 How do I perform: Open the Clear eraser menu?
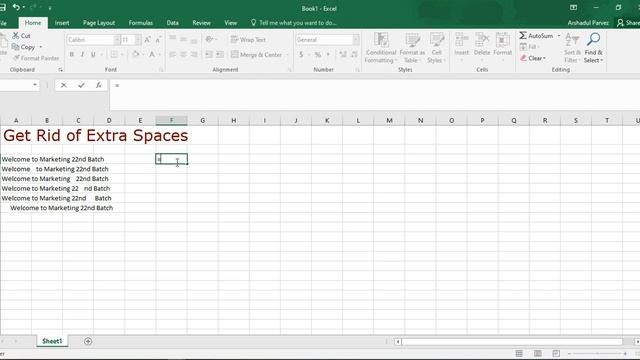pos(533,58)
